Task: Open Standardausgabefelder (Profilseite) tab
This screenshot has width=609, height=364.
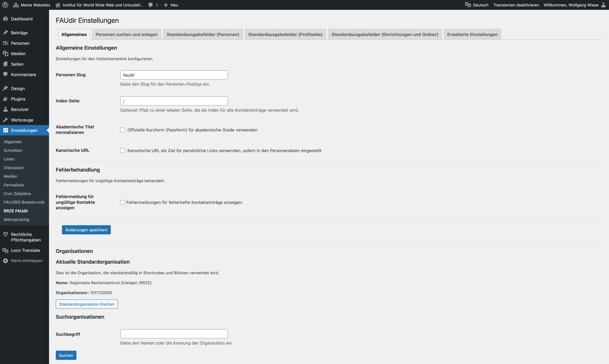Action: 285,34
